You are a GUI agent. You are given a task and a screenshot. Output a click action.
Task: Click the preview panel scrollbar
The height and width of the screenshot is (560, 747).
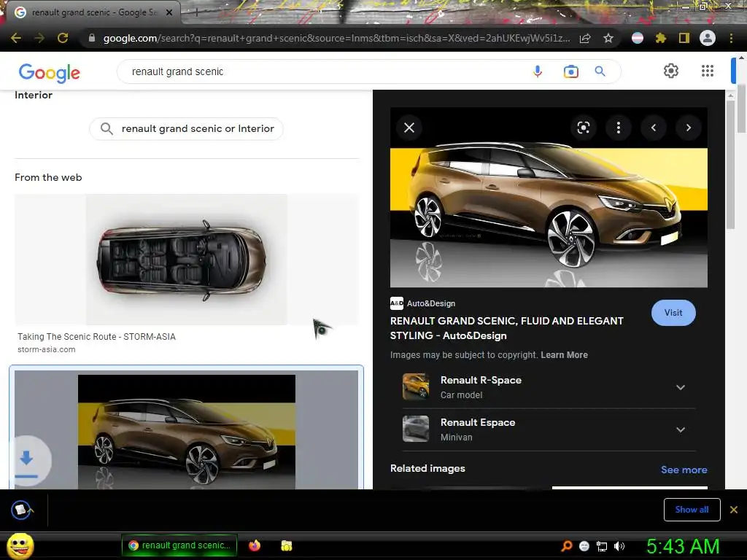(x=730, y=164)
